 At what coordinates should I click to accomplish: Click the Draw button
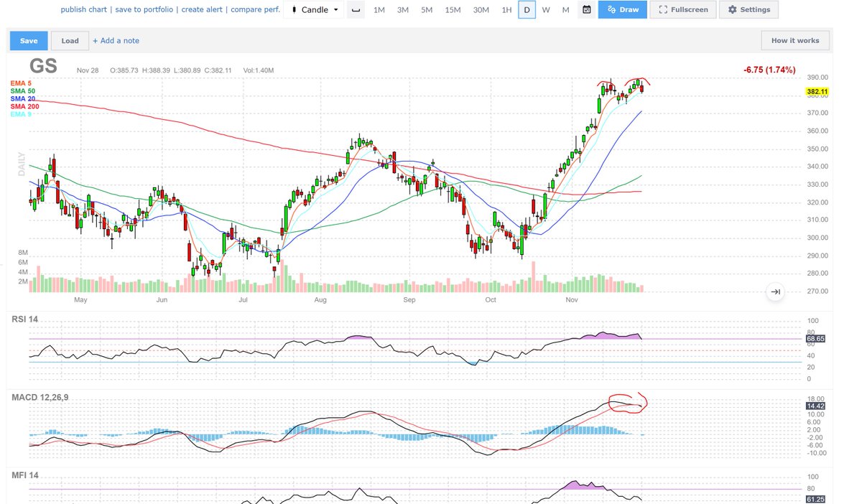tap(622, 10)
